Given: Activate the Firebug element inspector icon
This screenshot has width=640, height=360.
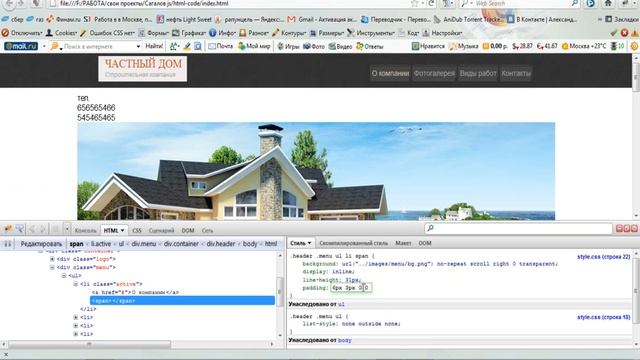Looking at the screenshot, I should pyautogui.click(x=19, y=229).
